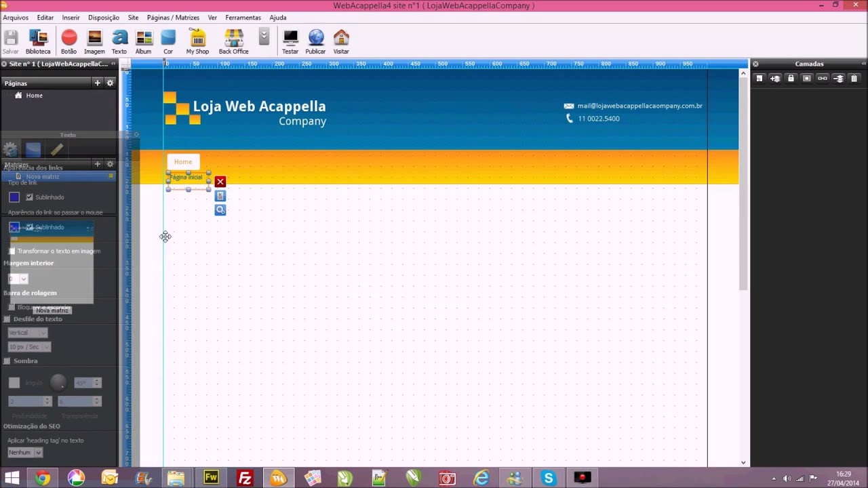Click the trash icon in Camadas panel
Viewport: 868px width, 488px height.
coord(854,79)
